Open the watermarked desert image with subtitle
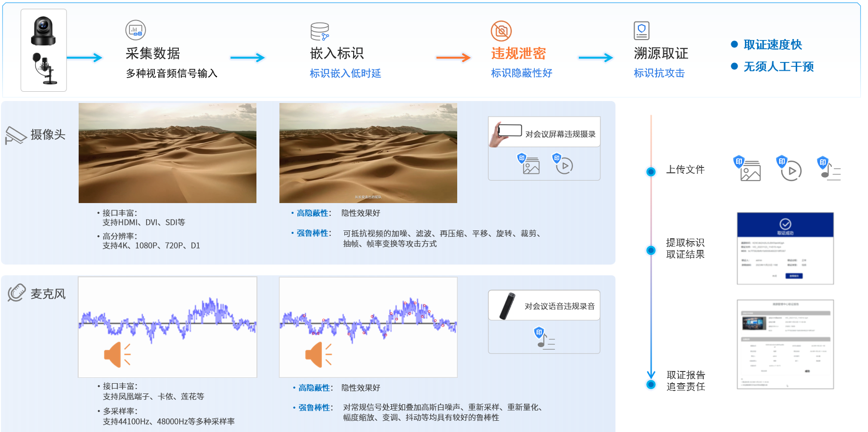Image resolution: width=868 pixels, height=432 pixels. pyautogui.click(x=368, y=153)
